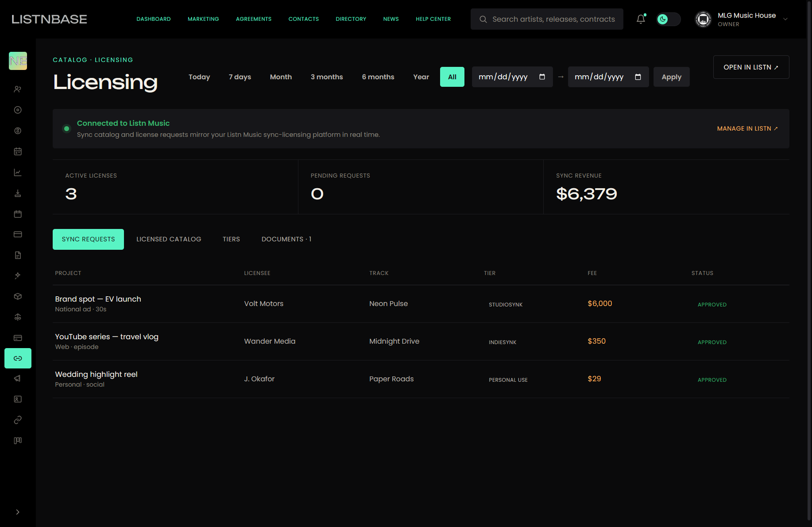Open the balance scale sidebar icon

tap(18, 317)
